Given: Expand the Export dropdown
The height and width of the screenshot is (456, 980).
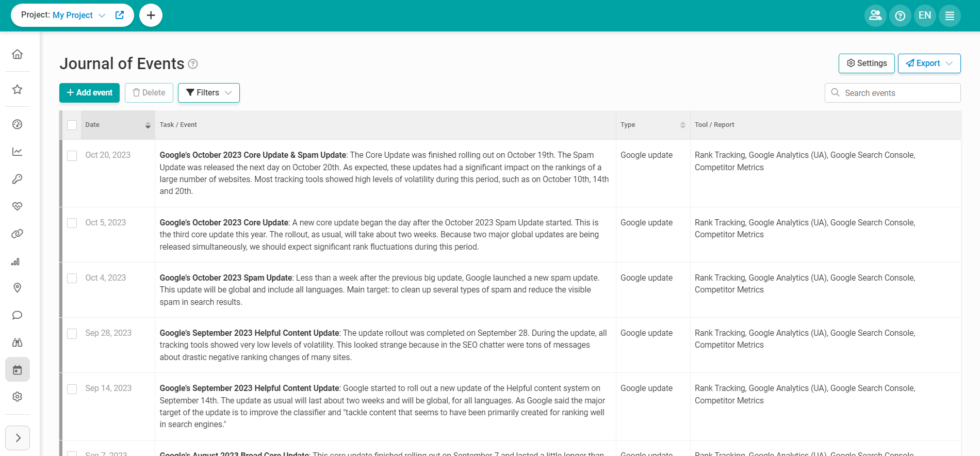Looking at the screenshot, I should [x=929, y=63].
